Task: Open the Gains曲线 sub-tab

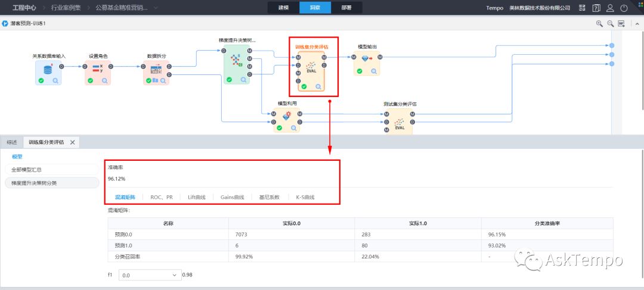Action: 233,197
